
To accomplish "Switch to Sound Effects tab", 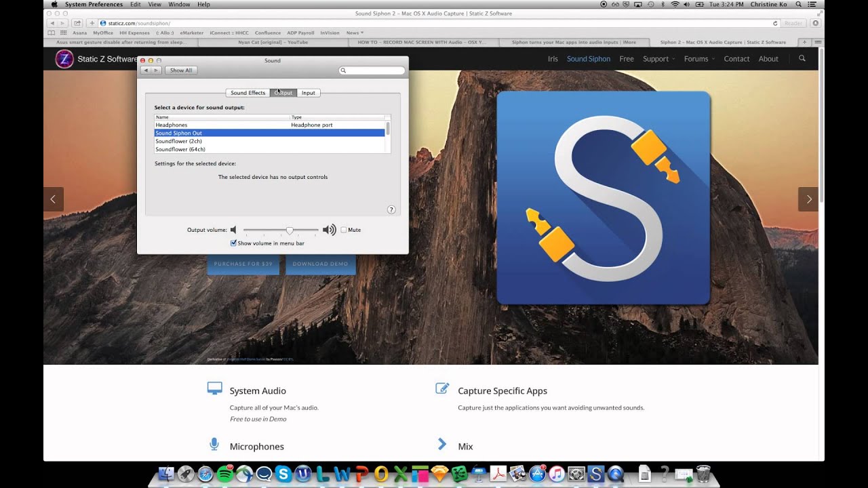I will tap(248, 93).
